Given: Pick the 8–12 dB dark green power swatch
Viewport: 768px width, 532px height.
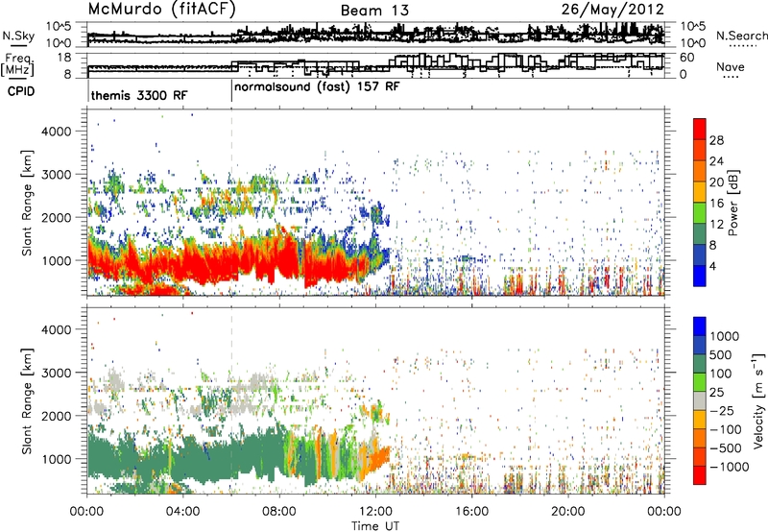Looking at the screenshot, I should [700, 234].
